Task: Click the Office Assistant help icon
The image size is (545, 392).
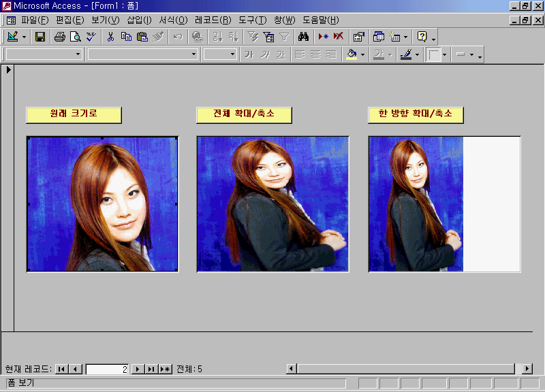Action: click(x=422, y=37)
